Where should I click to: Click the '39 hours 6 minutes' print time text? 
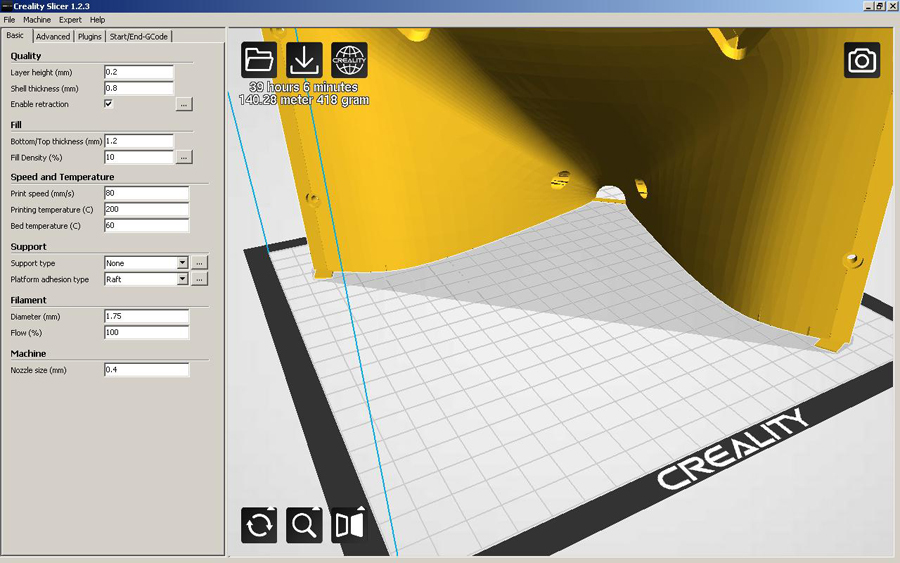[x=304, y=87]
